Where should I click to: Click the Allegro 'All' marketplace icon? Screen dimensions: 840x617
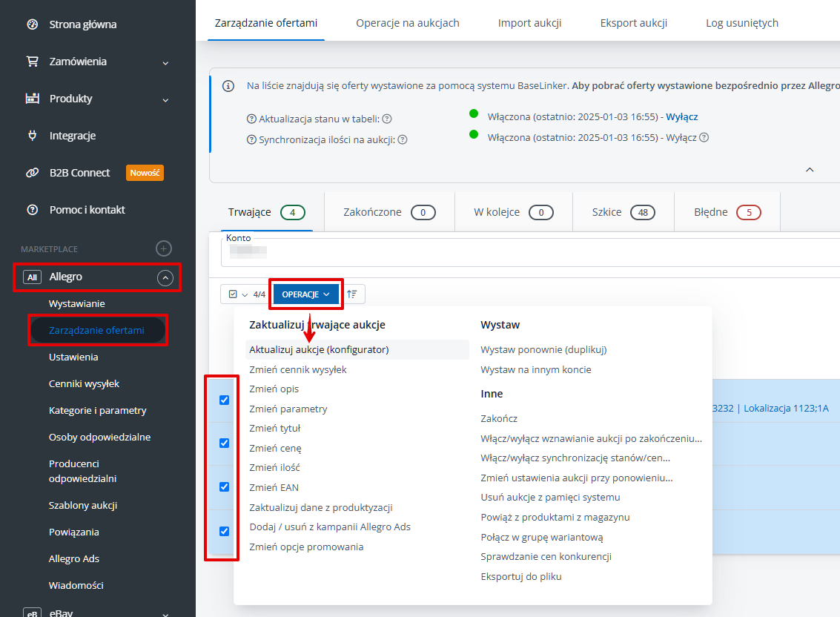(32, 277)
